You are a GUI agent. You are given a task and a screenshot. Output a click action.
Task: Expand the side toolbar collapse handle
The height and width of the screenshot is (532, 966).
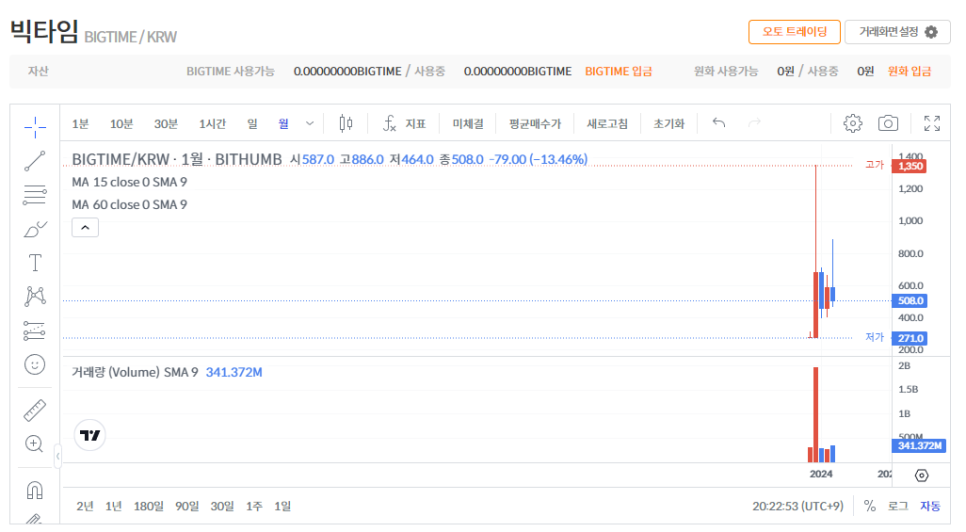(x=57, y=456)
